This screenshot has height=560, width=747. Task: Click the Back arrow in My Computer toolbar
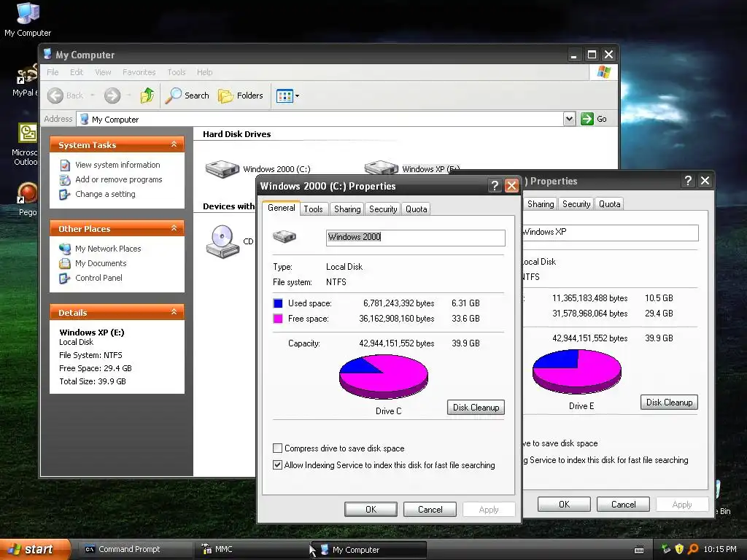[x=55, y=96]
